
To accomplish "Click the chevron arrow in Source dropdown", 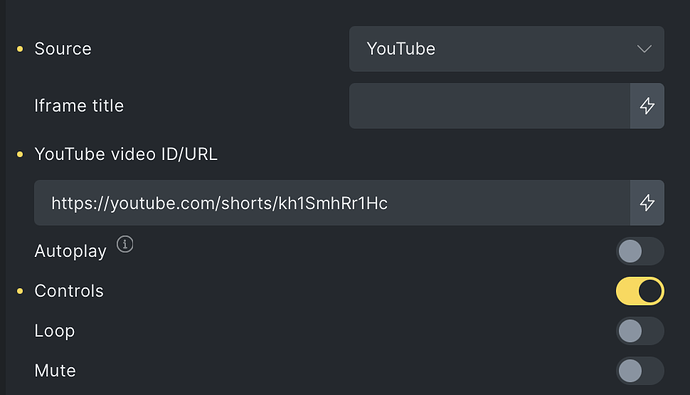I will pos(644,49).
